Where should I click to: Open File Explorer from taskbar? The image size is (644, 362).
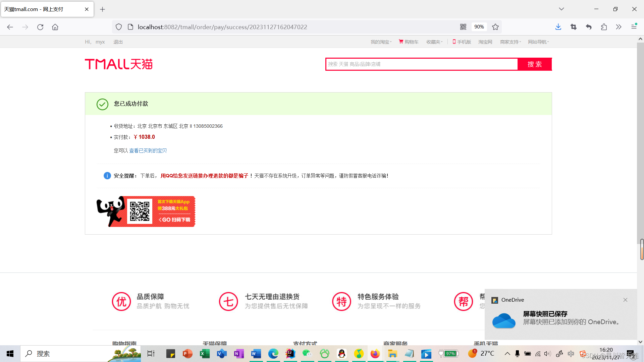(392, 354)
